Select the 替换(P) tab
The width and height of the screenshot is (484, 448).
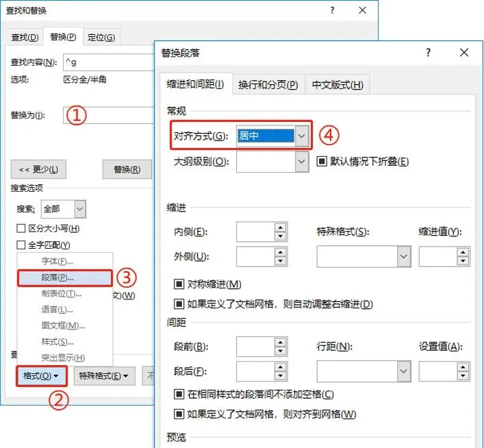click(63, 37)
